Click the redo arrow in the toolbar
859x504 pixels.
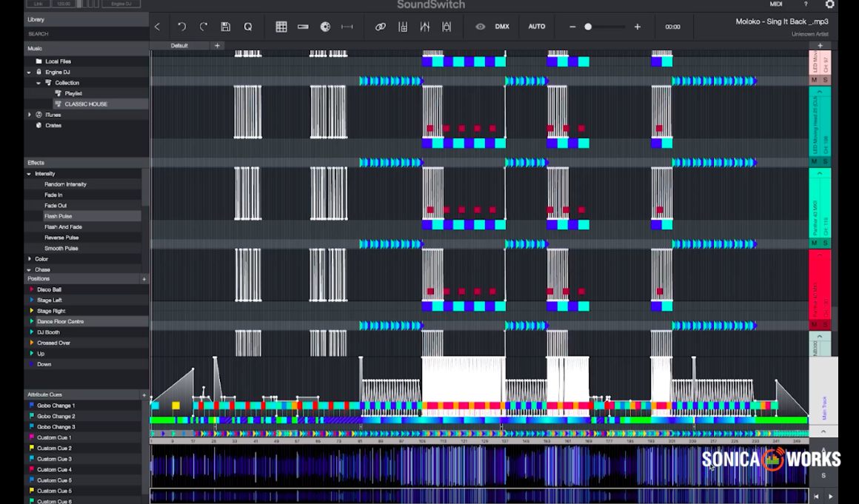[204, 27]
